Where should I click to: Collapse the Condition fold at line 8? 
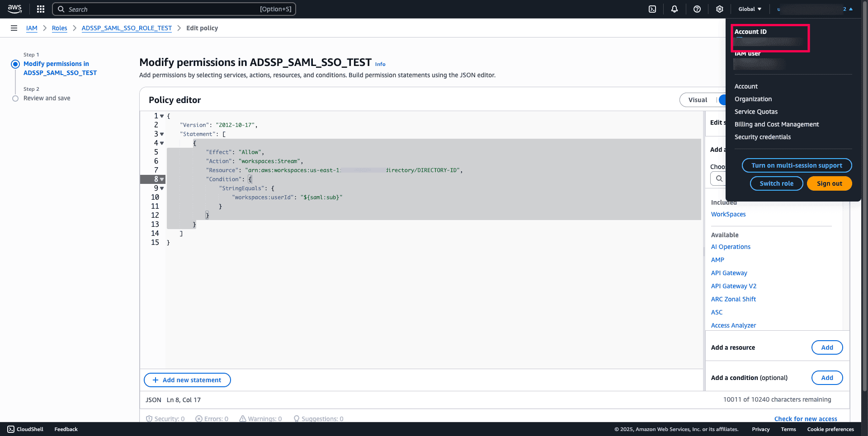pos(162,179)
